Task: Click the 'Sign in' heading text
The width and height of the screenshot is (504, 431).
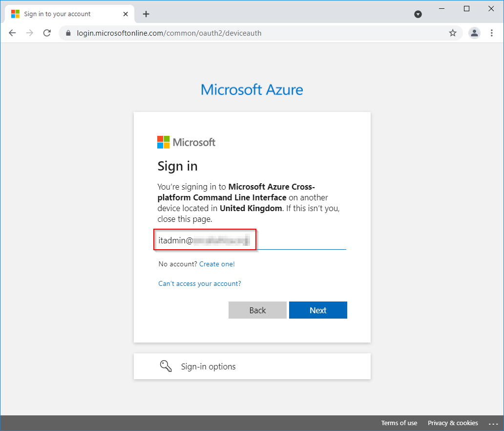Action: (x=177, y=166)
